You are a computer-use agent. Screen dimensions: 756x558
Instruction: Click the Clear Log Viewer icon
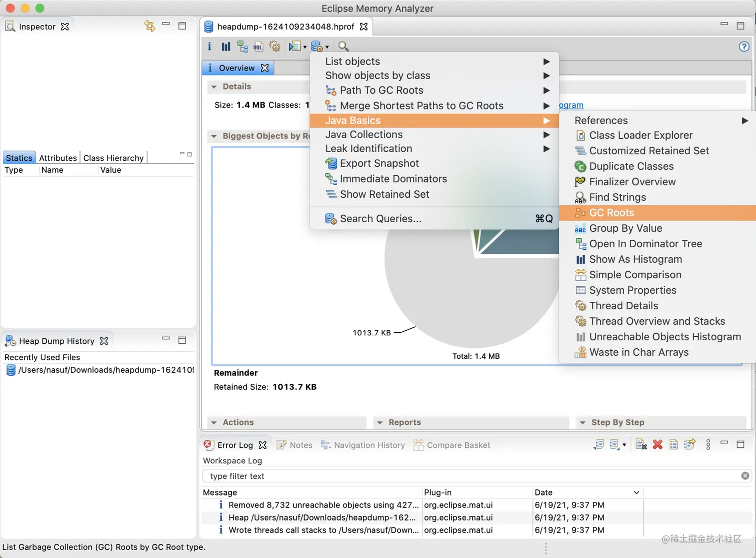[x=641, y=444]
